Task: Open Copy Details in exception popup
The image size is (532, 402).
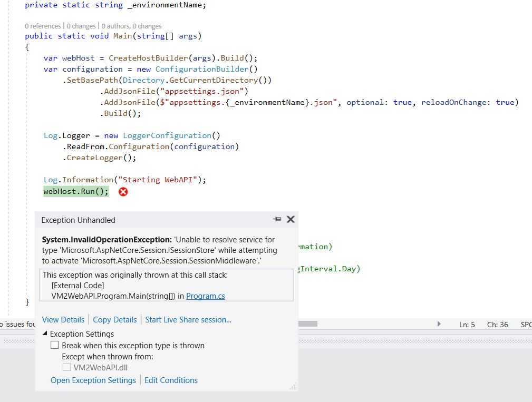Action: pyautogui.click(x=114, y=319)
